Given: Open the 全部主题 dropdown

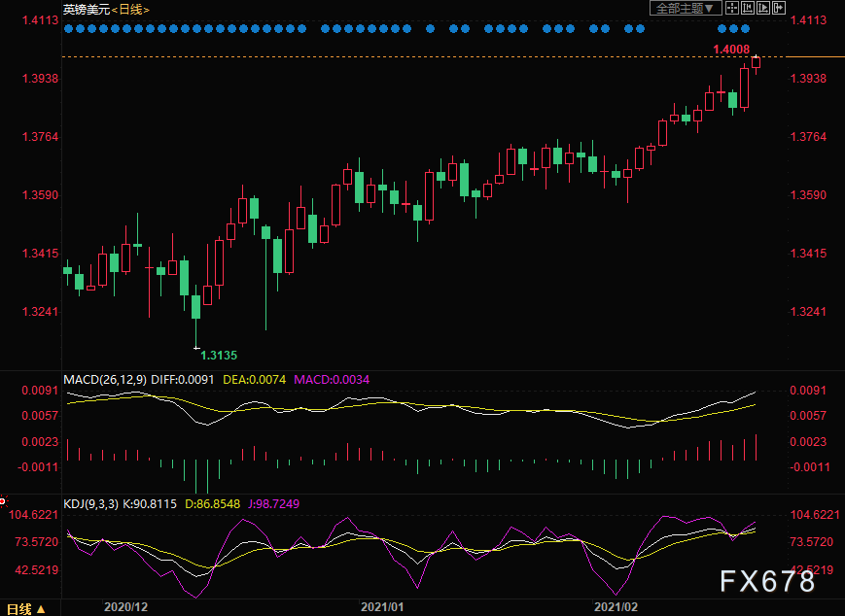Looking at the screenshot, I should point(686,8).
